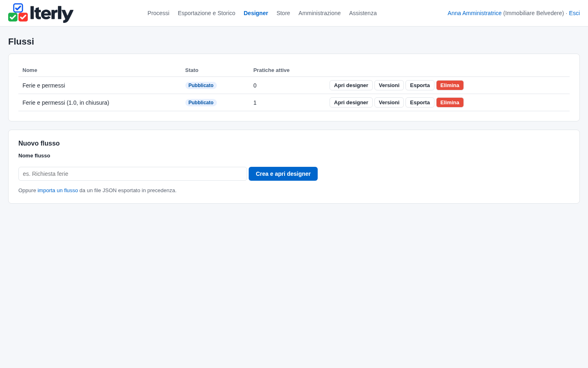Open designer for the 1.0 in chiusura flow
This screenshot has width=588, height=368.
pyautogui.click(x=351, y=103)
